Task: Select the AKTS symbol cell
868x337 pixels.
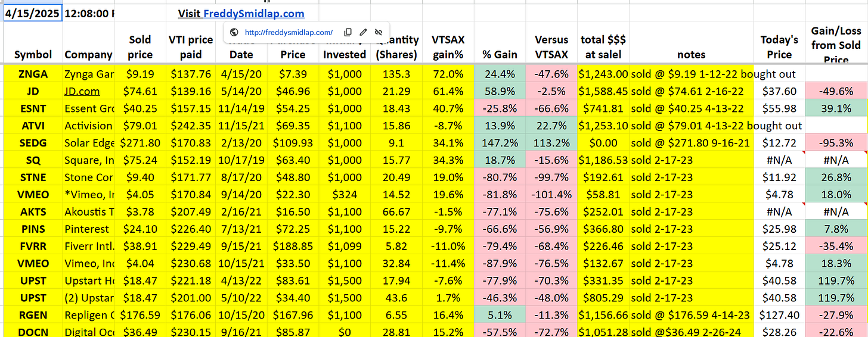Action: point(33,211)
